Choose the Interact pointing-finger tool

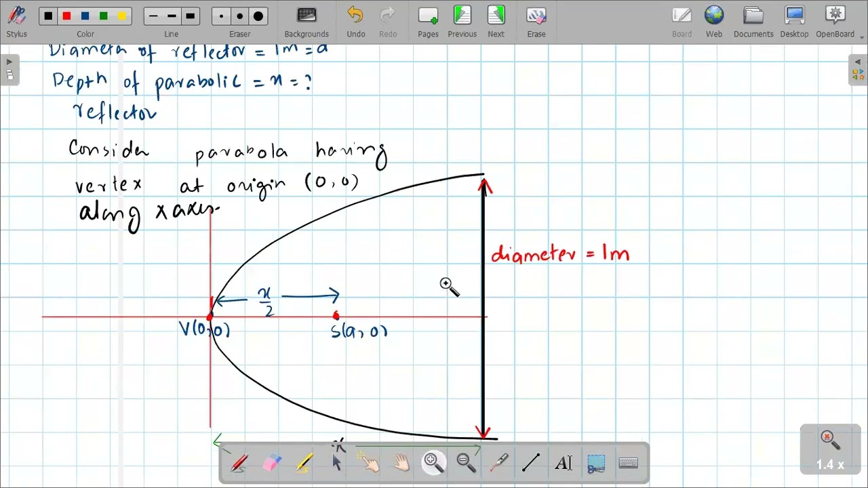(370, 463)
